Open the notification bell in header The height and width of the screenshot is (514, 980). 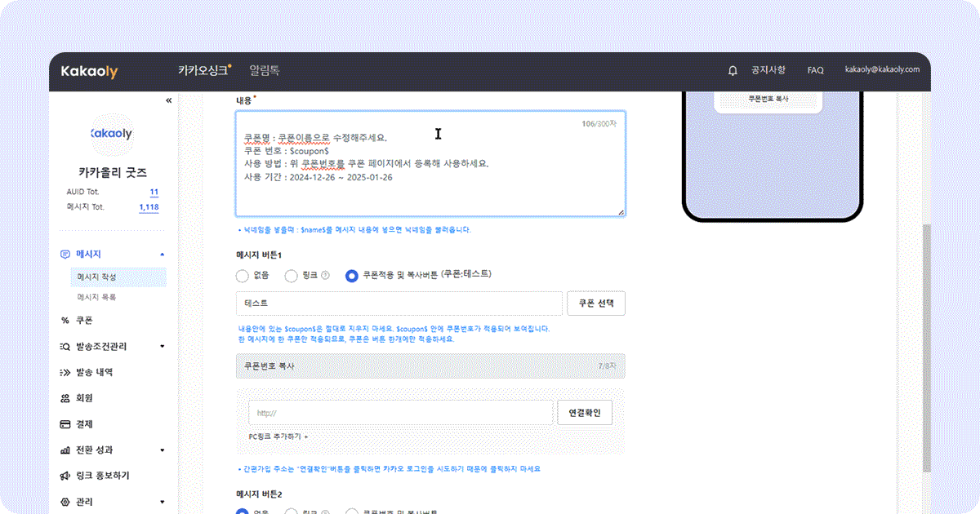[733, 71]
